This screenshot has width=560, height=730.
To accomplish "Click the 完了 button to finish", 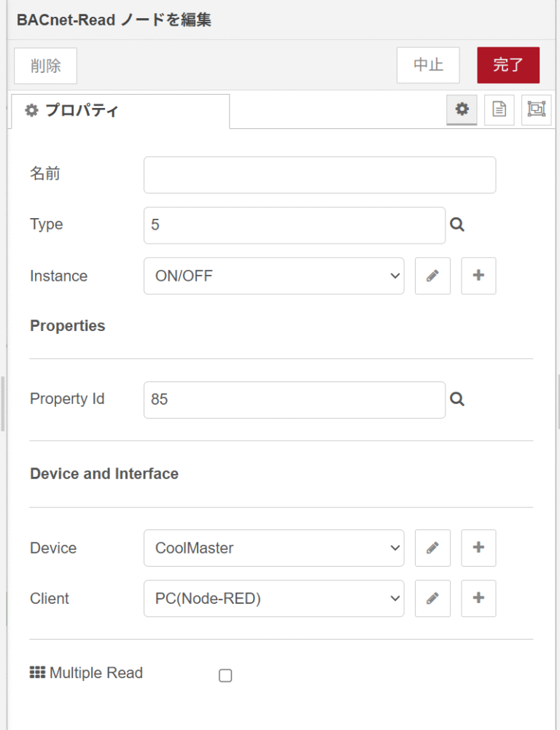I will 508,65.
